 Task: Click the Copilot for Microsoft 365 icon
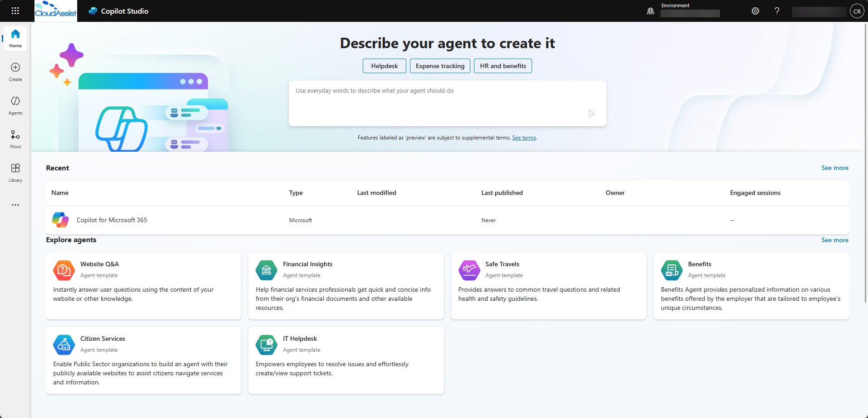[x=60, y=220]
